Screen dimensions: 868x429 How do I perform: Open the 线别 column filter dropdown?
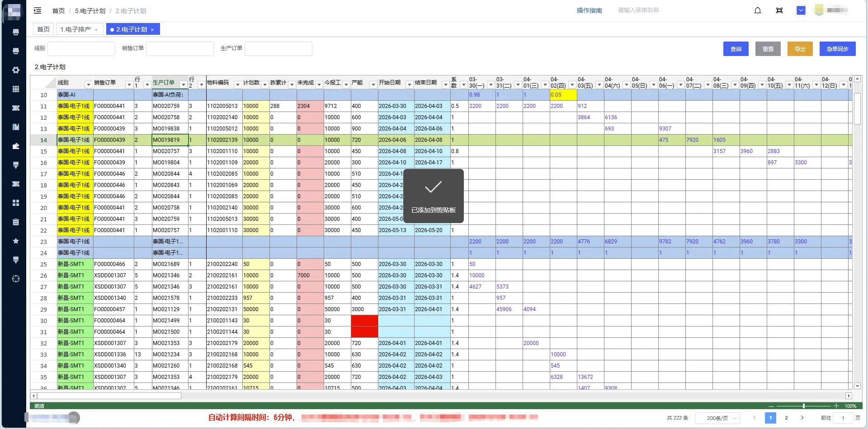[88, 85]
